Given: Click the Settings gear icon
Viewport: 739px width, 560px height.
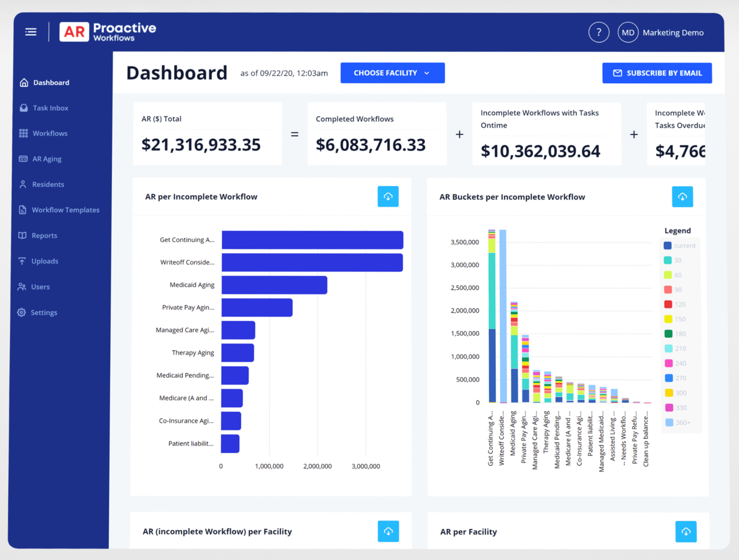Looking at the screenshot, I should pyautogui.click(x=21, y=312).
